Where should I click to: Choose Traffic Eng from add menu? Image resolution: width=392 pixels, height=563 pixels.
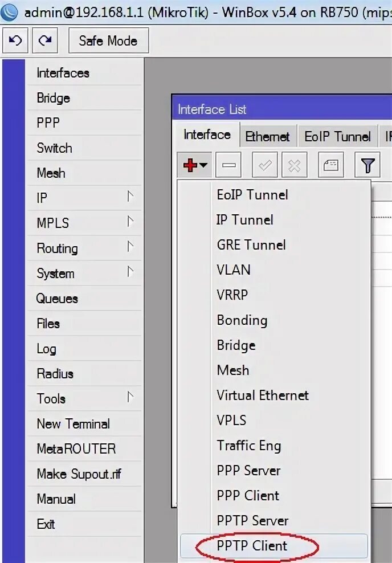(x=273, y=446)
